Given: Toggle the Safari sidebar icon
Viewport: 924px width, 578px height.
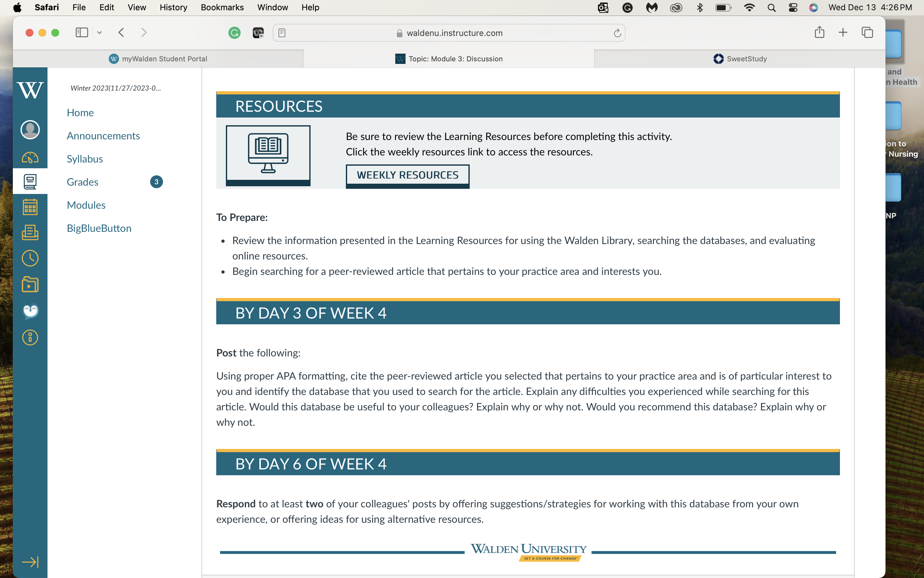Looking at the screenshot, I should (x=82, y=32).
